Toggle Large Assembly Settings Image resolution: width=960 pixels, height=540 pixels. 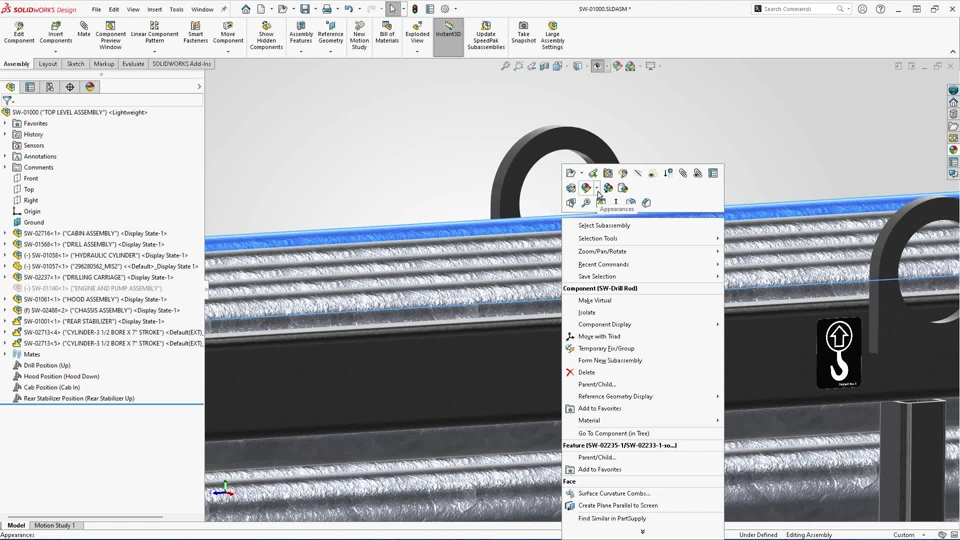coord(552,34)
